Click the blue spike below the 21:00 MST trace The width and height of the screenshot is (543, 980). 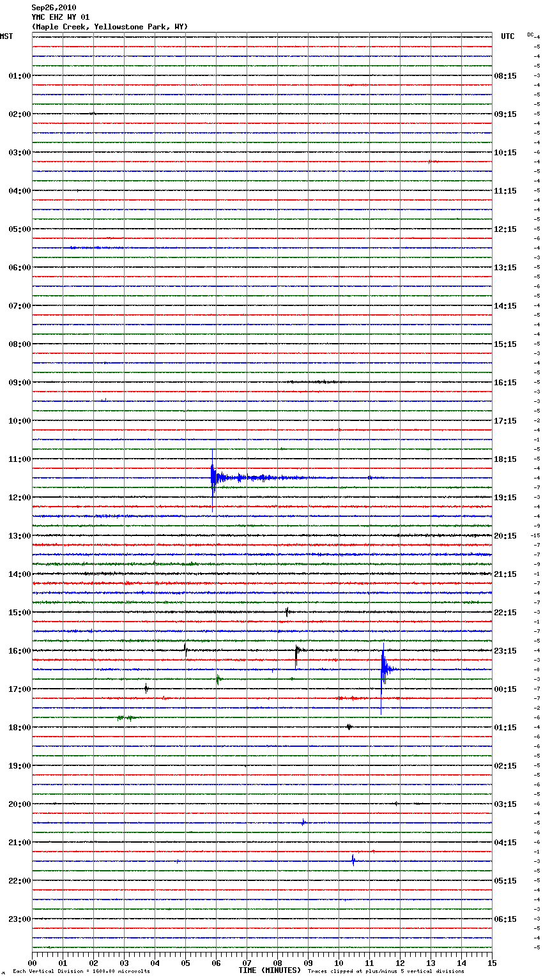coord(353,861)
